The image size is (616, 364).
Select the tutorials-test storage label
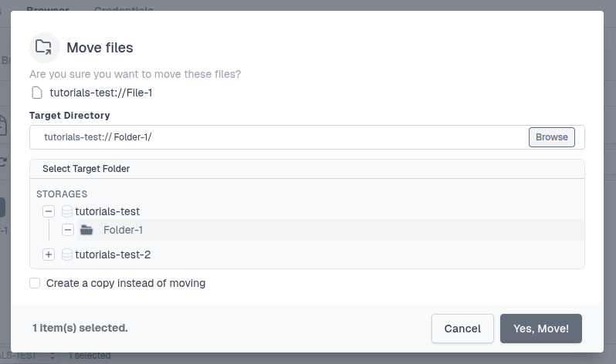(x=107, y=211)
